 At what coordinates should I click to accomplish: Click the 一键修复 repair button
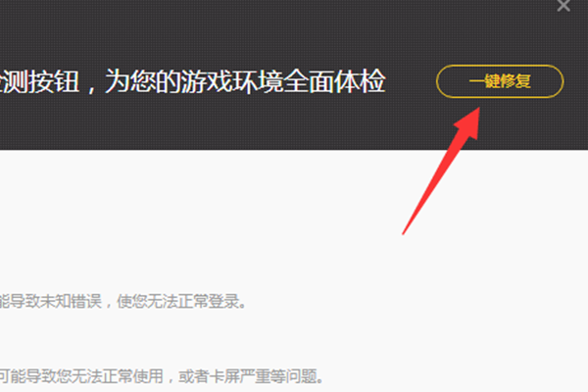(500, 81)
